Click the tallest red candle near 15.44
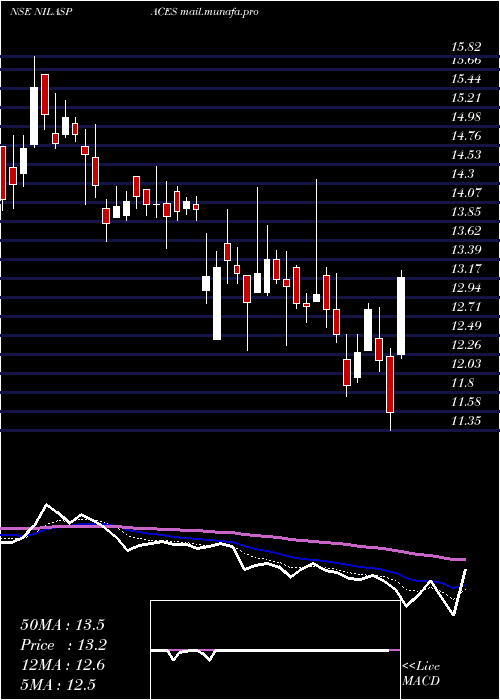The width and height of the screenshot is (500, 700). point(45,94)
